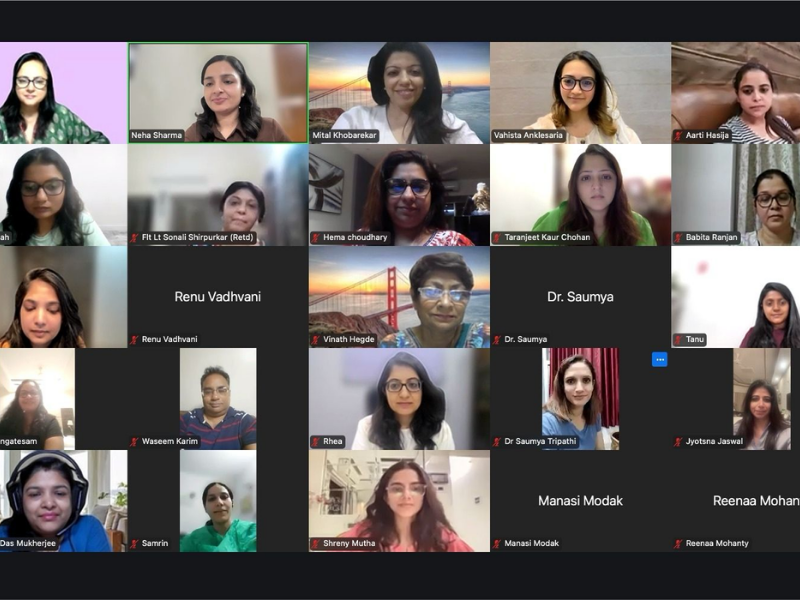Select Dr Saumya Tripathi's video tile
The height and width of the screenshot is (600, 800).
[581, 398]
